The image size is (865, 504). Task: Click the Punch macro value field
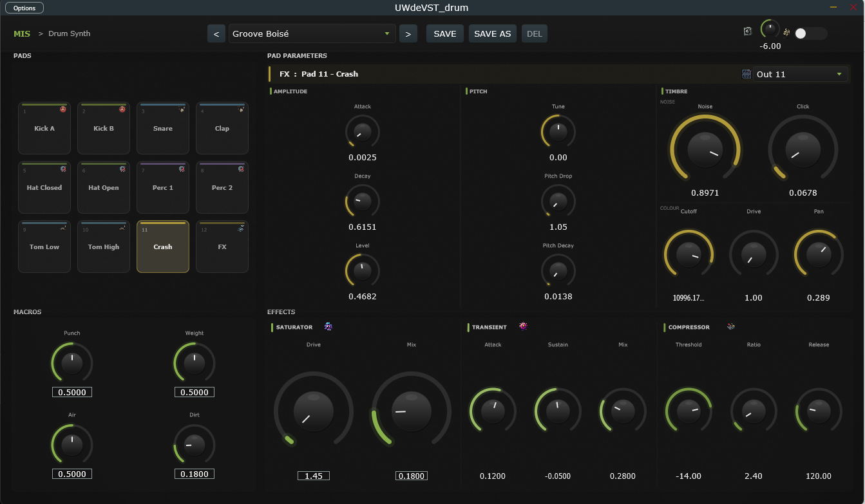tap(72, 392)
